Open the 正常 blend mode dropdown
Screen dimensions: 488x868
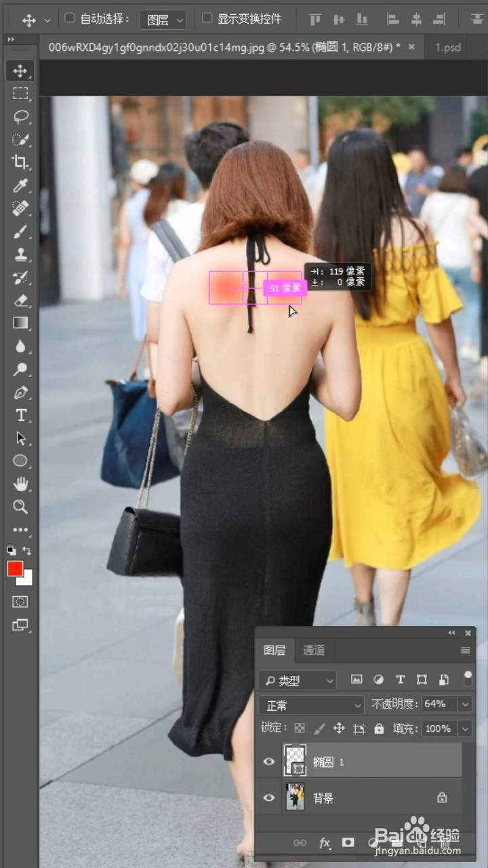point(312,705)
